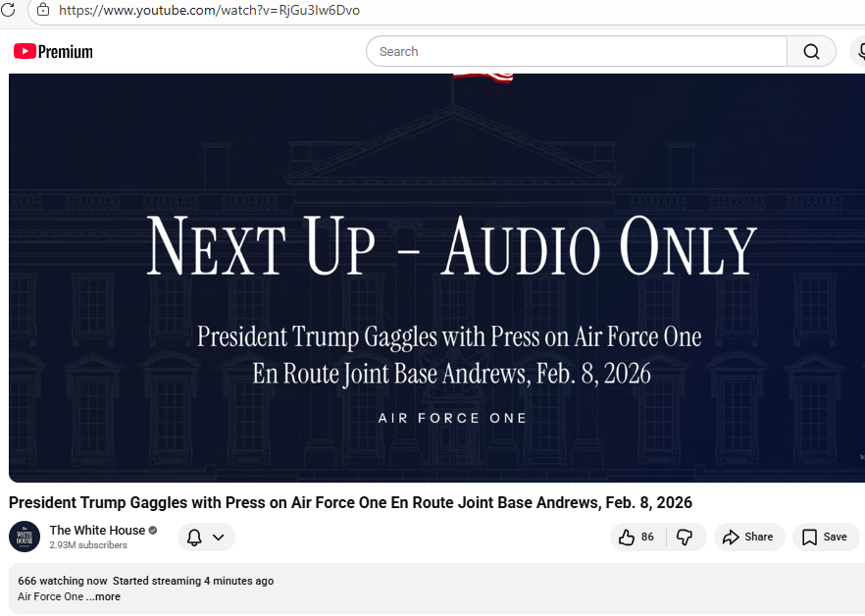Click the live stream video player

437,278
